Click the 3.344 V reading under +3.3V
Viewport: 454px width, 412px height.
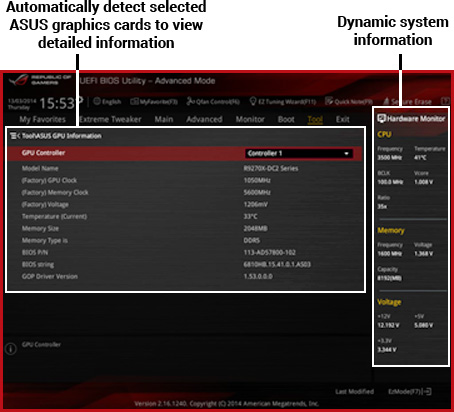(x=387, y=350)
